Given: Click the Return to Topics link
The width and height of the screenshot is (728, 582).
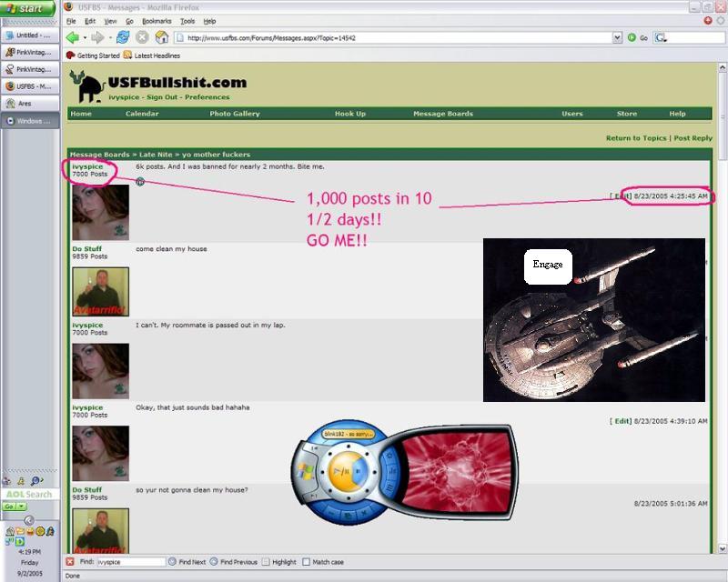Looking at the screenshot, I should click(x=636, y=138).
